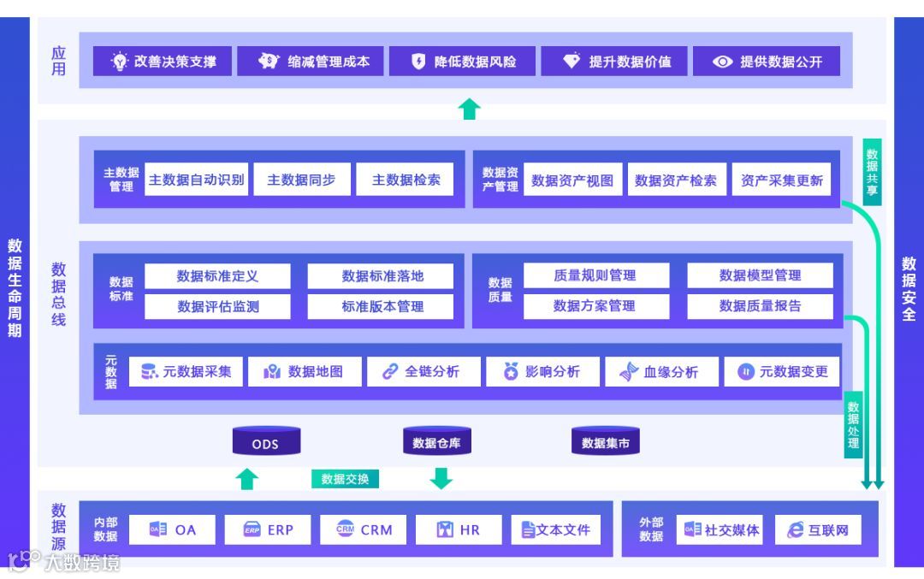This screenshot has width=924, height=579.
Task: Click the browser icon beside 互联网
Action: [x=796, y=529]
